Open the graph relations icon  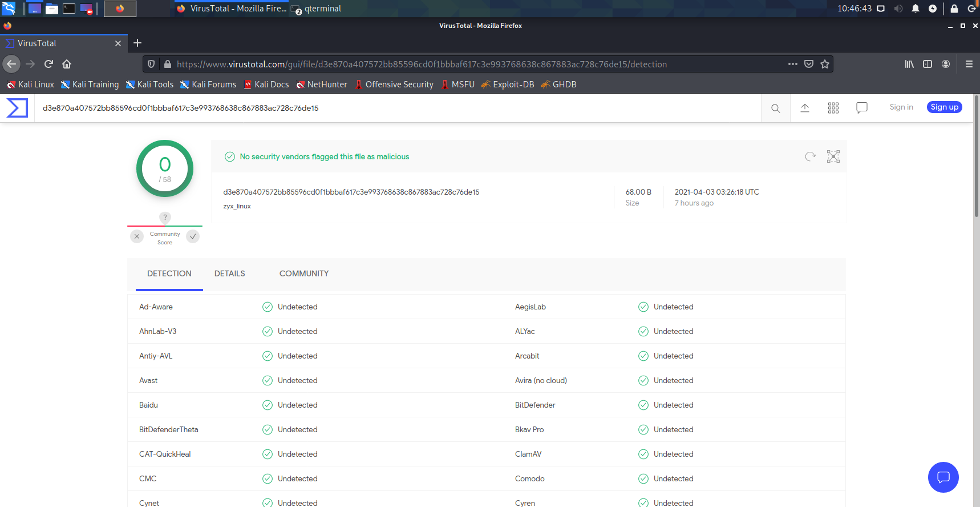833,156
